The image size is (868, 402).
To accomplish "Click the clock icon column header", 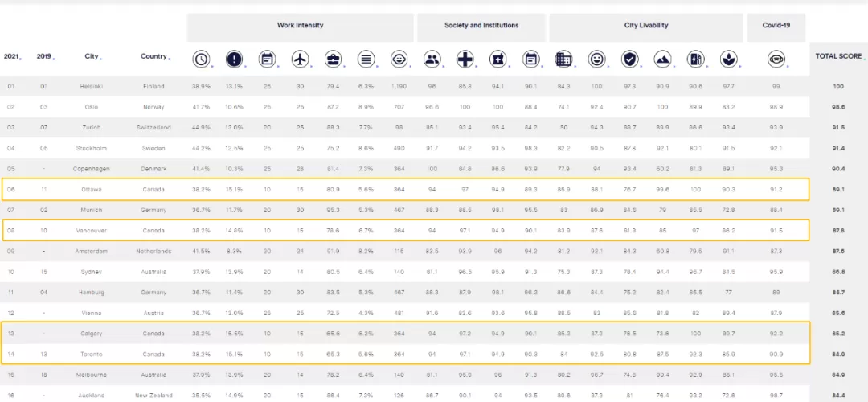I will [x=201, y=59].
